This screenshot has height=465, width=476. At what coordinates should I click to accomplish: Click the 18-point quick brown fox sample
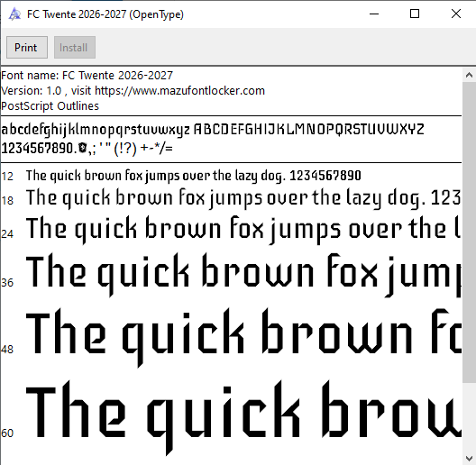pos(243,198)
